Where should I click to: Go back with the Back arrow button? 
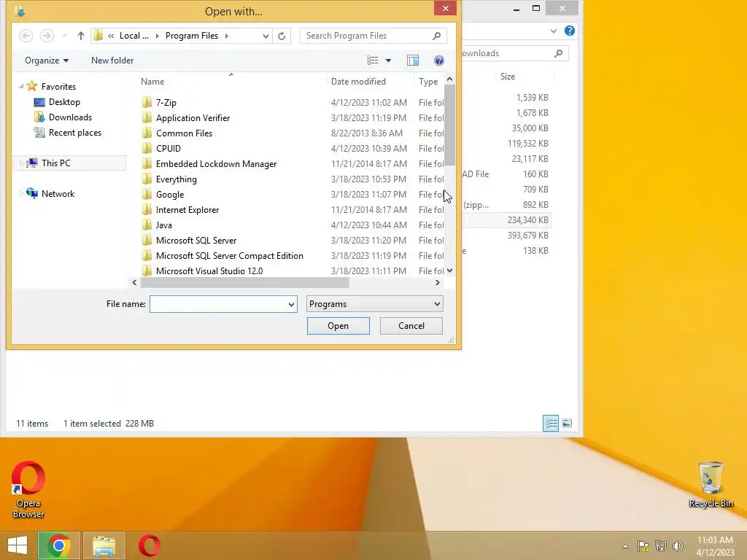[26, 36]
